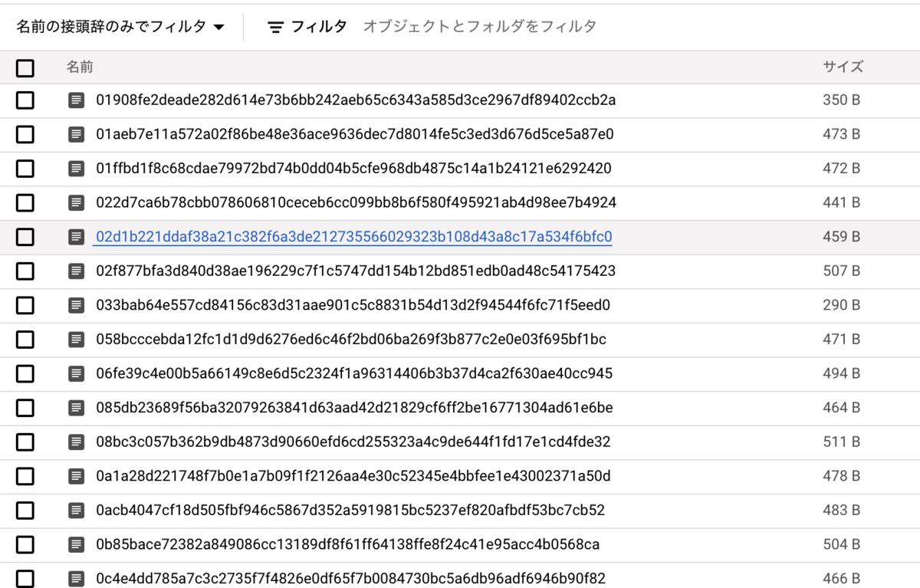This screenshot has height=588, width=920.
Task: Check the box for object 02d1b221ddaf3
Action: [25, 237]
